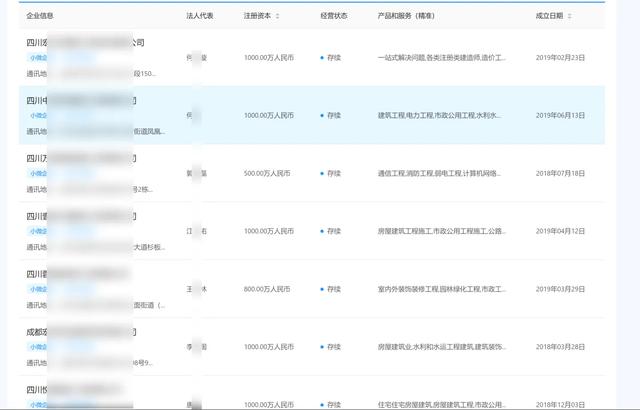Click the 产品和服务（精准） column header
The width and height of the screenshot is (640, 410).
406,16
